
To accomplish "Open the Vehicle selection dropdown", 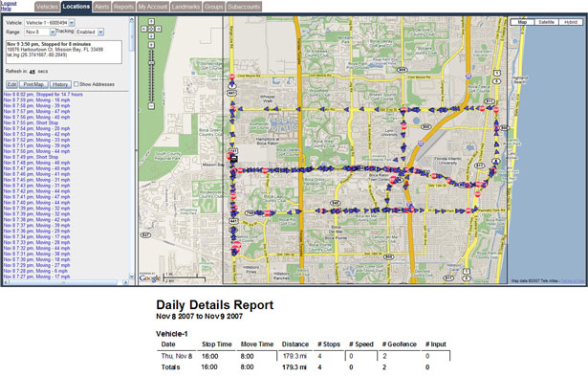I will pos(72,23).
